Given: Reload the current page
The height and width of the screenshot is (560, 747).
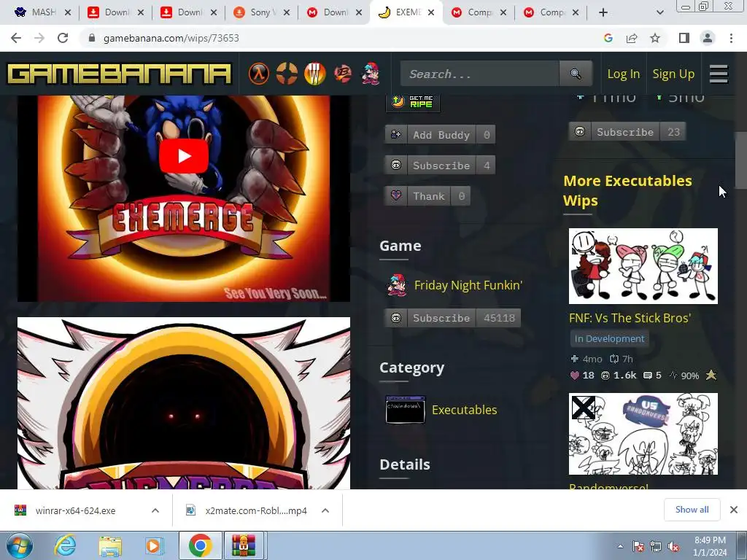Looking at the screenshot, I should point(63,38).
